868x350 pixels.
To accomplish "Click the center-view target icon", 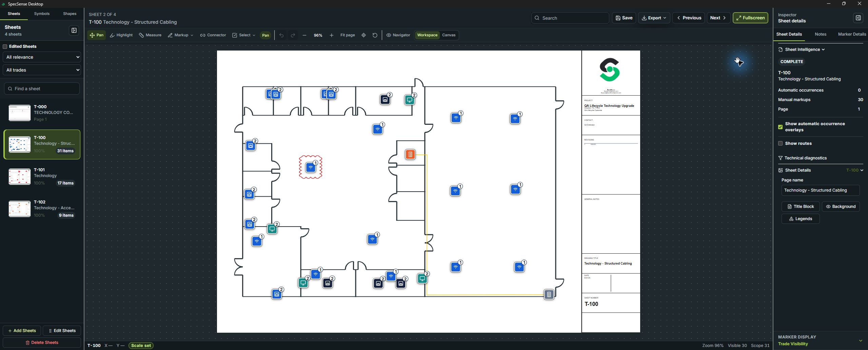I will [x=363, y=35].
